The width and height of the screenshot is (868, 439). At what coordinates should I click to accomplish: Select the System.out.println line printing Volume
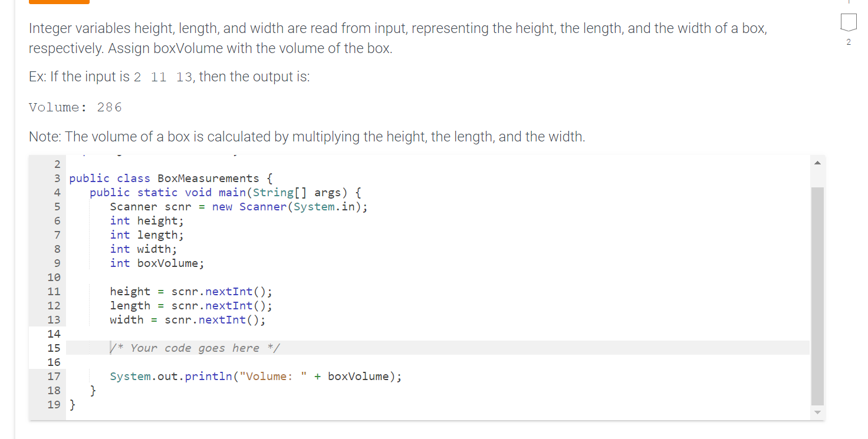tap(255, 376)
